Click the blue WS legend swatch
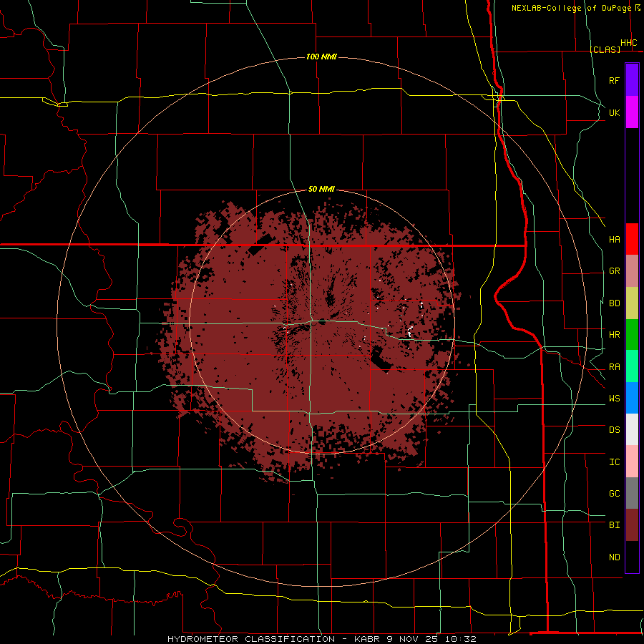644x644 pixels. click(632, 398)
